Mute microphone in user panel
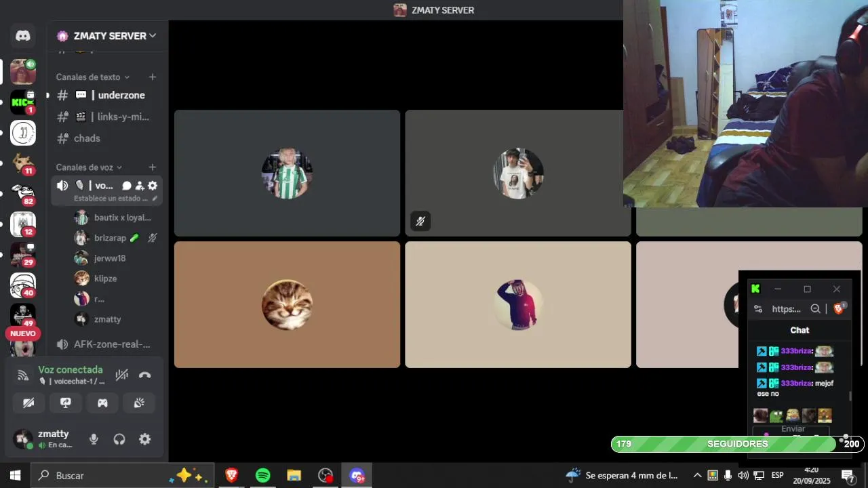The image size is (868, 488). click(x=94, y=439)
